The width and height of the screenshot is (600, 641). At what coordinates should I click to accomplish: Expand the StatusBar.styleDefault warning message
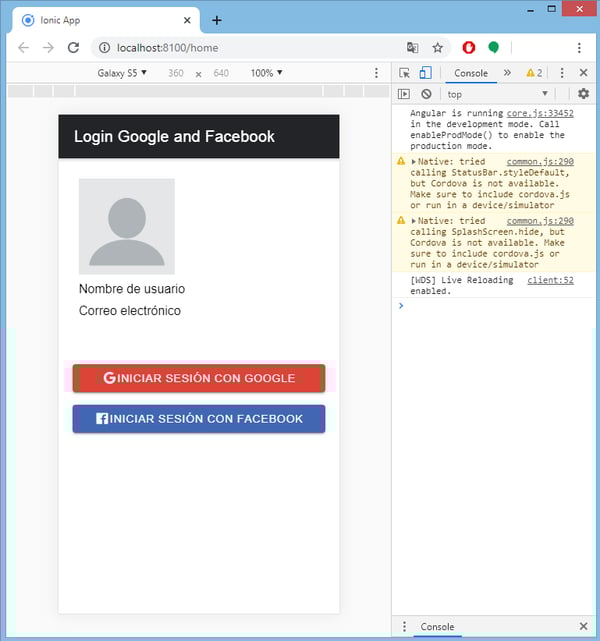tap(414, 161)
